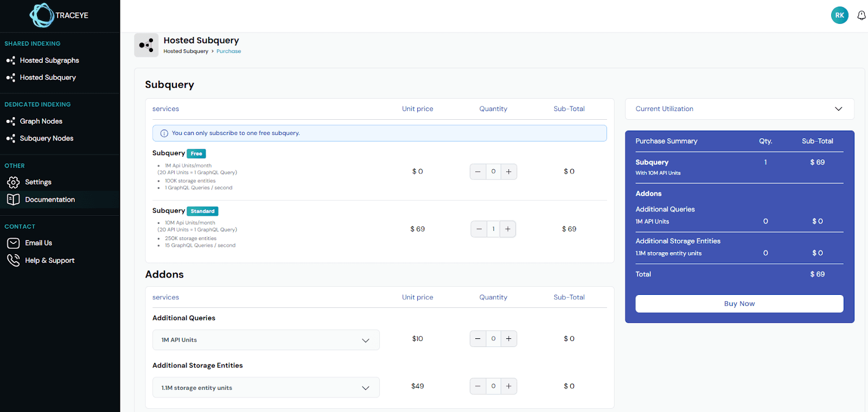Select Help & Support
Screen dimensions: 868x412
point(49,260)
